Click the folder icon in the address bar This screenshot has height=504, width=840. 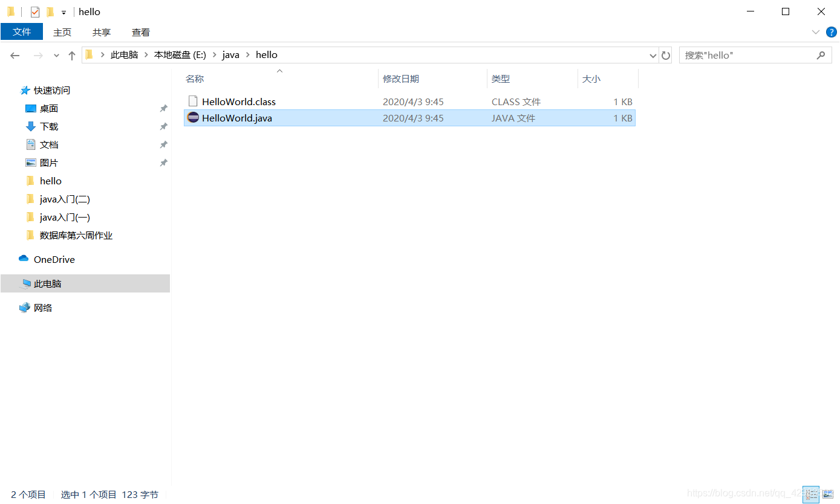(x=90, y=55)
